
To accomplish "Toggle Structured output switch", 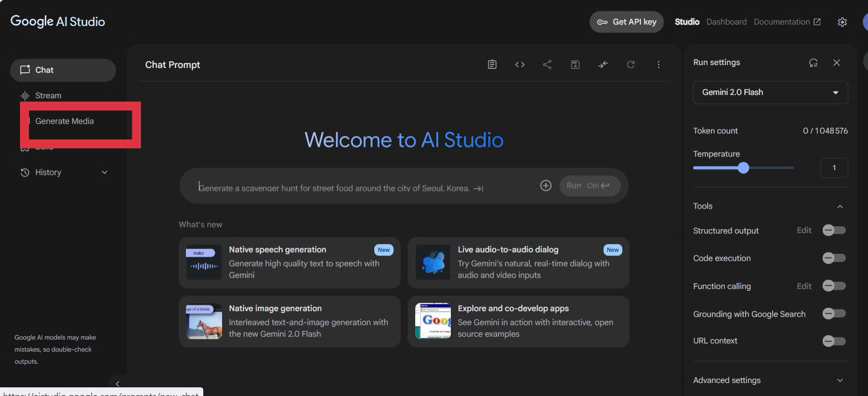I will [x=834, y=230].
